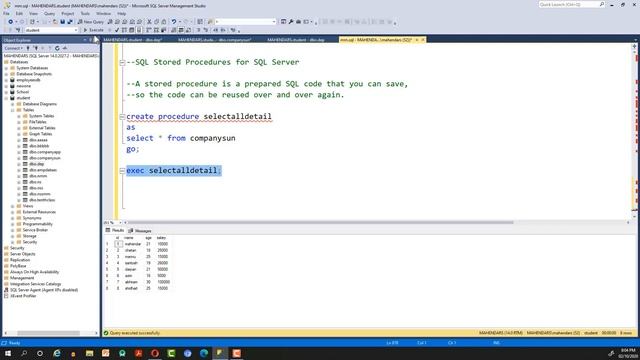Expand the Views folder node

(13, 206)
